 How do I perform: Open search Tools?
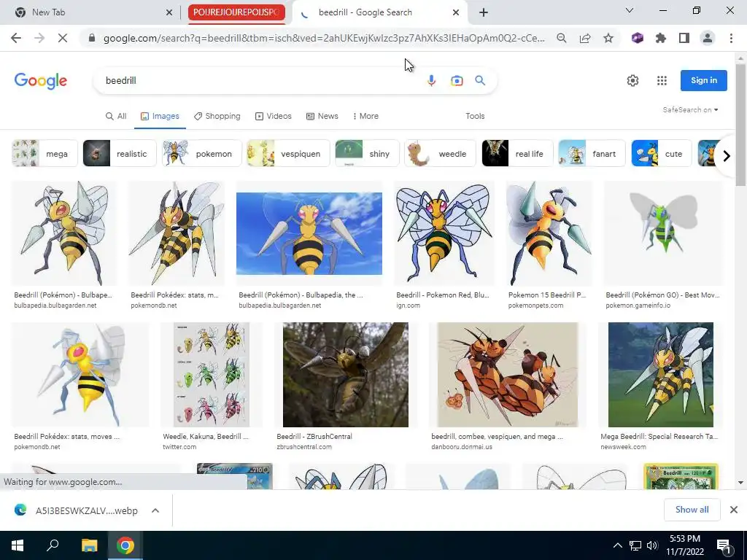[x=475, y=116]
